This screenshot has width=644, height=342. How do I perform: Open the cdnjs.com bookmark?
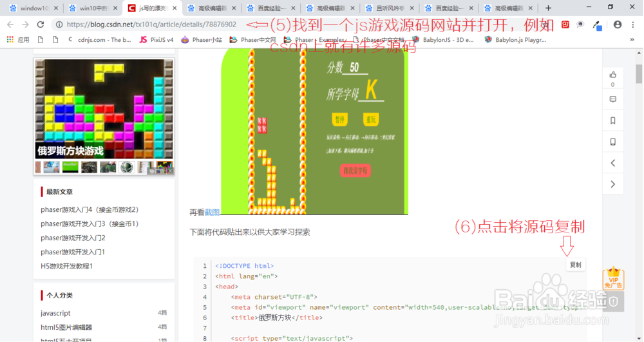click(99, 40)
